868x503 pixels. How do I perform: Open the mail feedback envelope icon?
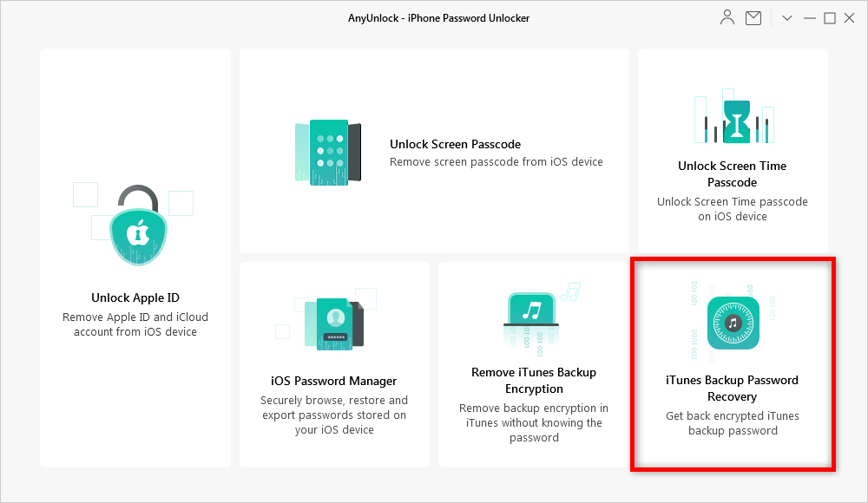click(753, 18)
